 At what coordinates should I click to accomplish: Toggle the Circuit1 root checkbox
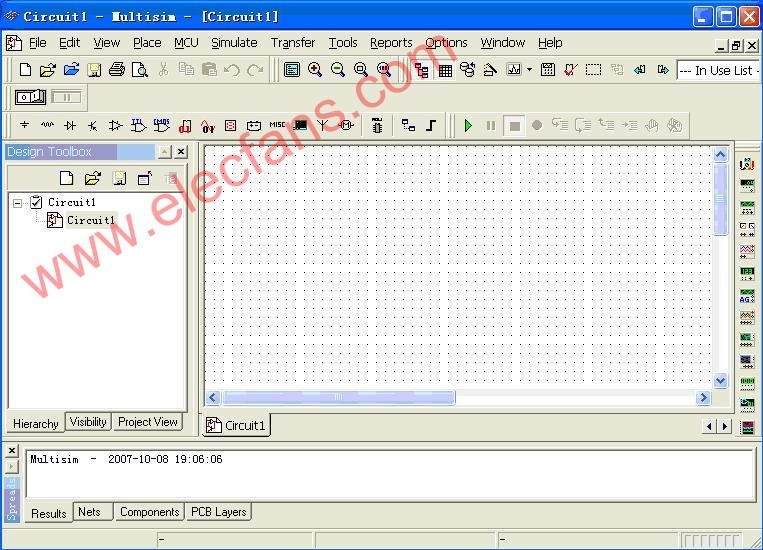tap(36, 202)
